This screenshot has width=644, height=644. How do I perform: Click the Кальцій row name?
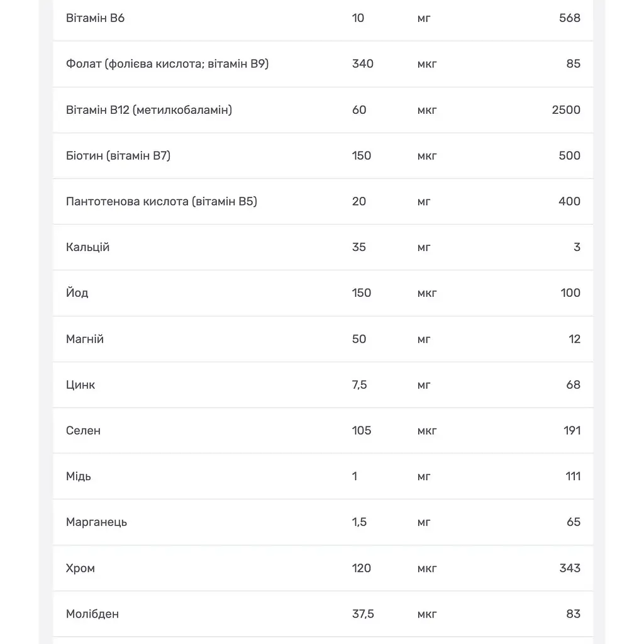point(87,247)
